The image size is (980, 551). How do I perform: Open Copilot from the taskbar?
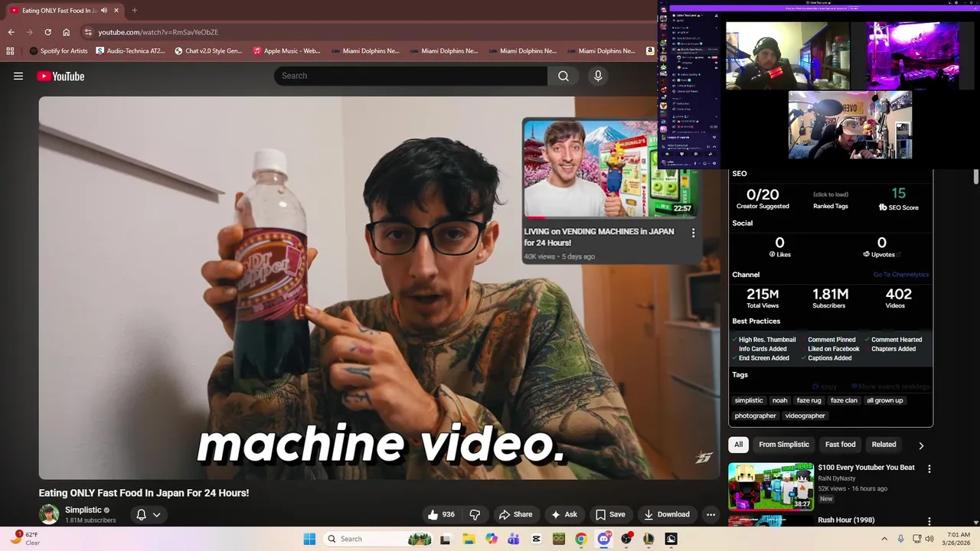point(491,539)
